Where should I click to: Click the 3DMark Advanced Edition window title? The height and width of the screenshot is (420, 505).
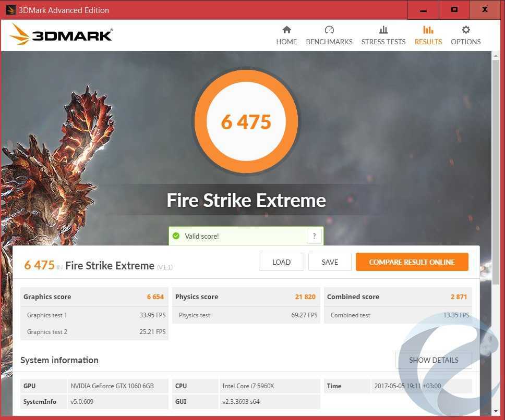tap(64, 10)
